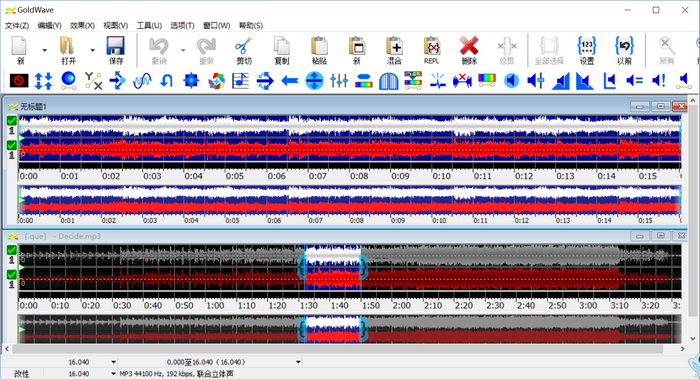Save the file with 保存 floppy icon
Image resolution: width=700 pixels, height=379 pixels.
point(115,50)
